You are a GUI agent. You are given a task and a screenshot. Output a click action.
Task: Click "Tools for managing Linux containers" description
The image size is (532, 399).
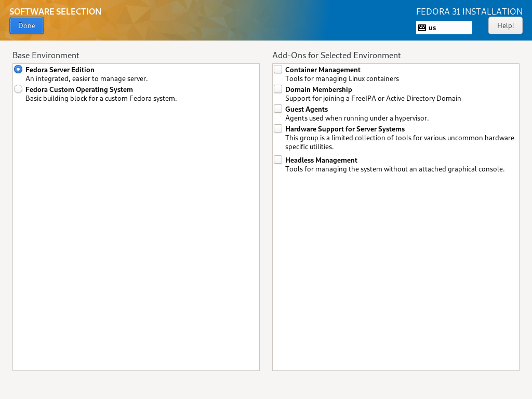pyautogui.click(x=342, y=79)
